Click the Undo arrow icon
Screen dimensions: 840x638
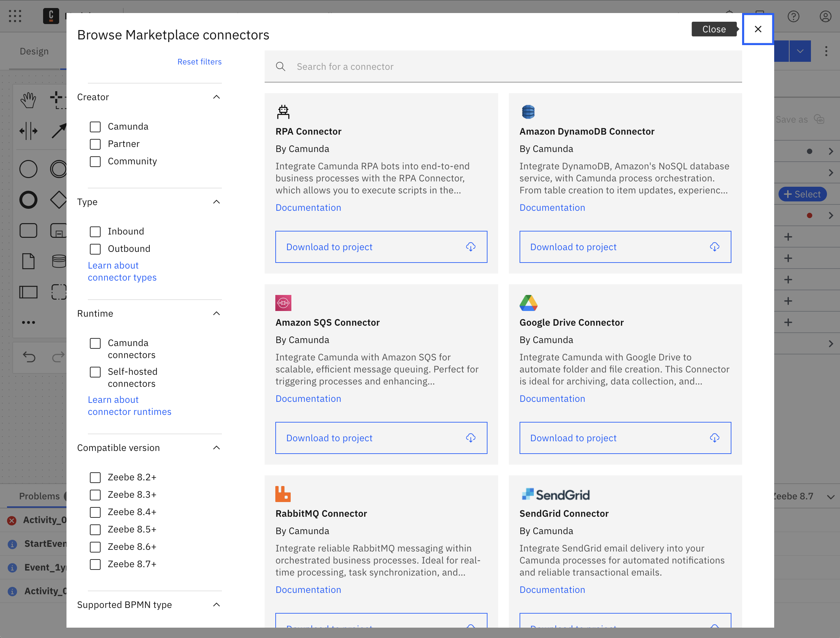tap(29, 357)
